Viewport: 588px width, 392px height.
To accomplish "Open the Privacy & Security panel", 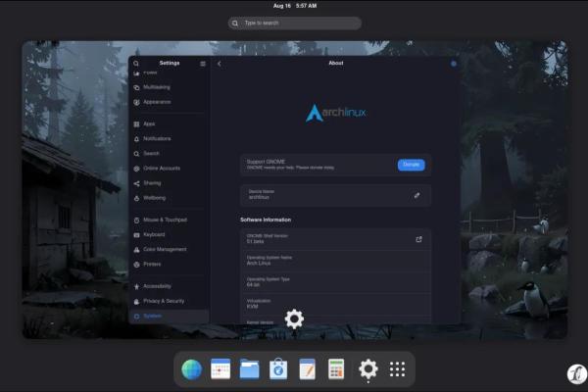I will [169, 301].
